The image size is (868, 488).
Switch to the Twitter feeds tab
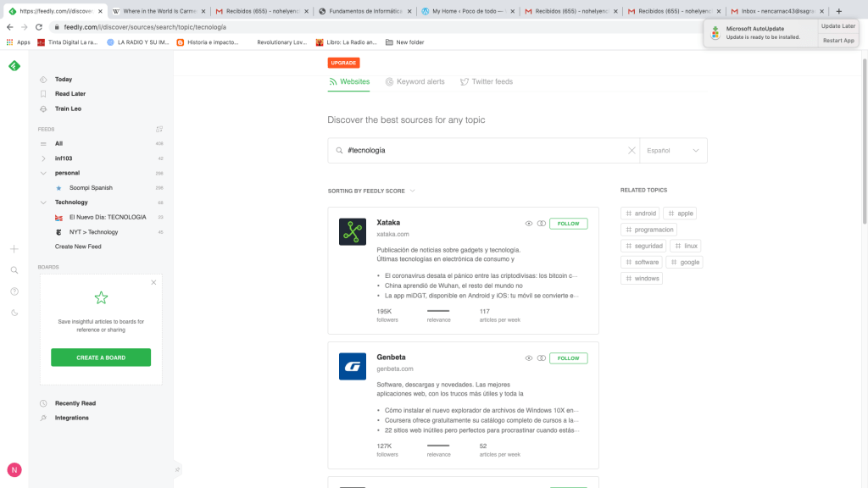click(486, 82)
